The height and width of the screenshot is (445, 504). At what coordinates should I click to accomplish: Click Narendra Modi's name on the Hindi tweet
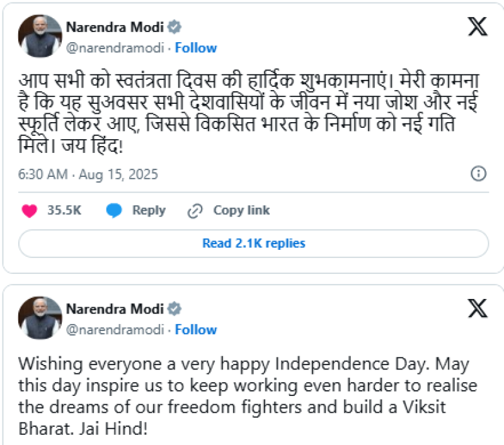117,27
